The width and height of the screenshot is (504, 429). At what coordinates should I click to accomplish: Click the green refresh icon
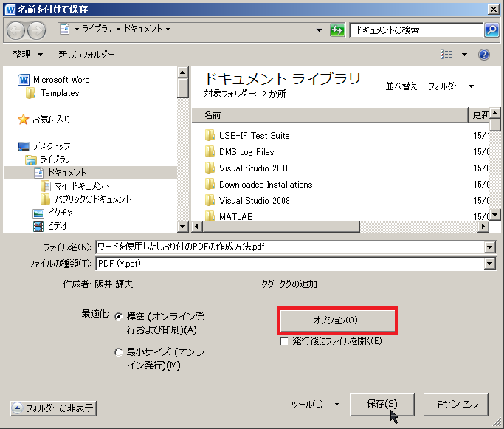coord(337,30)
